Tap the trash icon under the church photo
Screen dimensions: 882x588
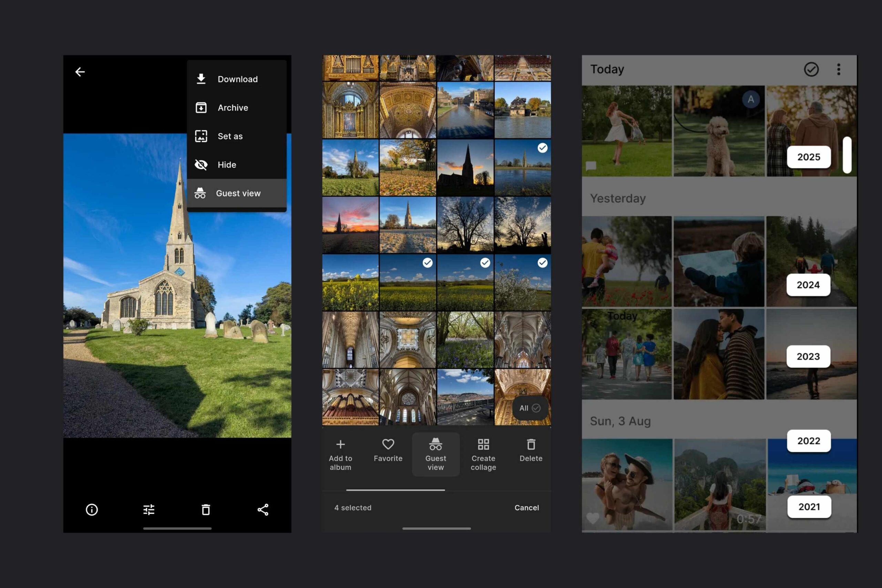pyautogui.click(x=206, y=509)
